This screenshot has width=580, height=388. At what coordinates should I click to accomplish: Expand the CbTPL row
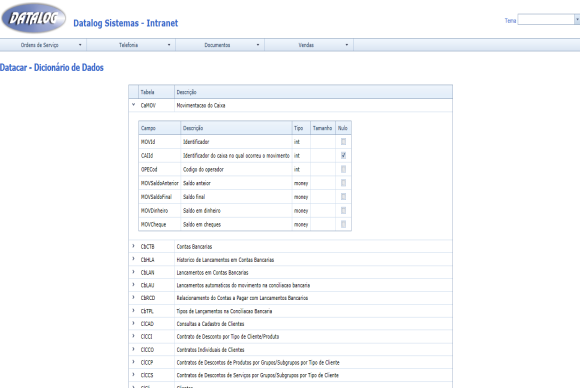[134, 311]
